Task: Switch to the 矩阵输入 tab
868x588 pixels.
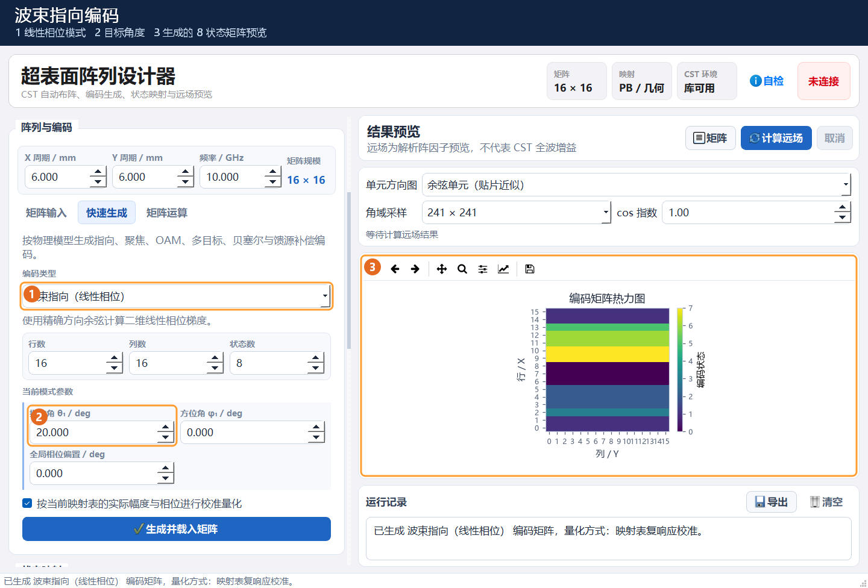Action: (x=46, y=213)
